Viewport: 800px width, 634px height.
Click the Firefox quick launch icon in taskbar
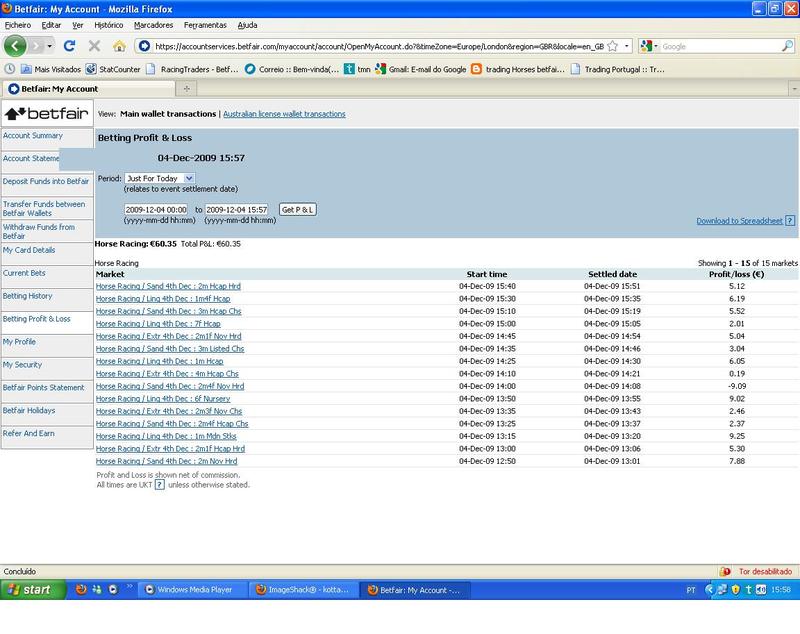tap(81, 590)
